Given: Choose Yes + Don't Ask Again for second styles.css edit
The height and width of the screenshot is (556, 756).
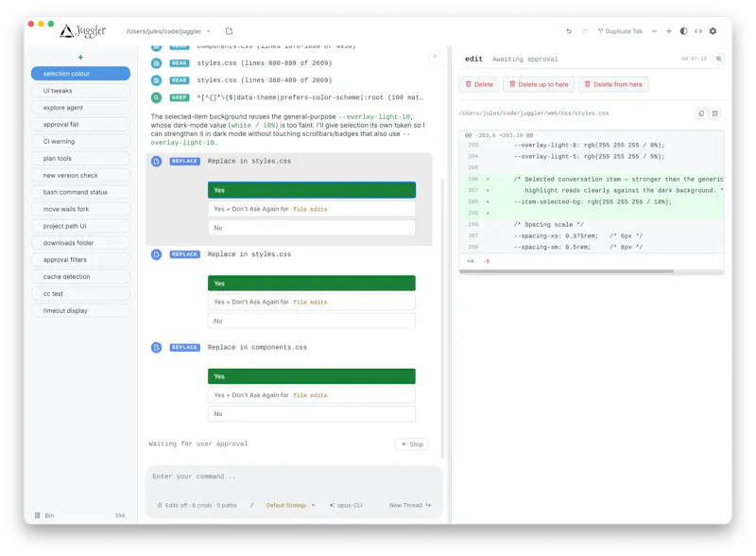Looking at the screenshot, I should 312,303.
